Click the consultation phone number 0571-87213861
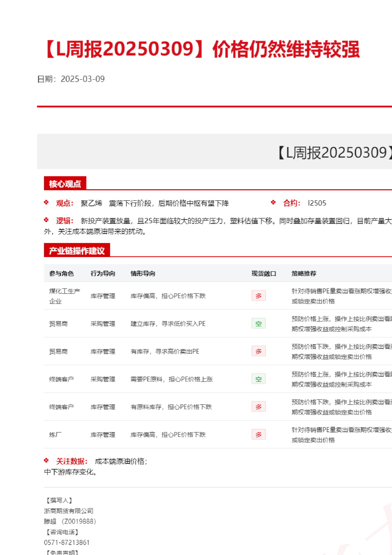The image size is (392, 555). [x=67, y=542]
